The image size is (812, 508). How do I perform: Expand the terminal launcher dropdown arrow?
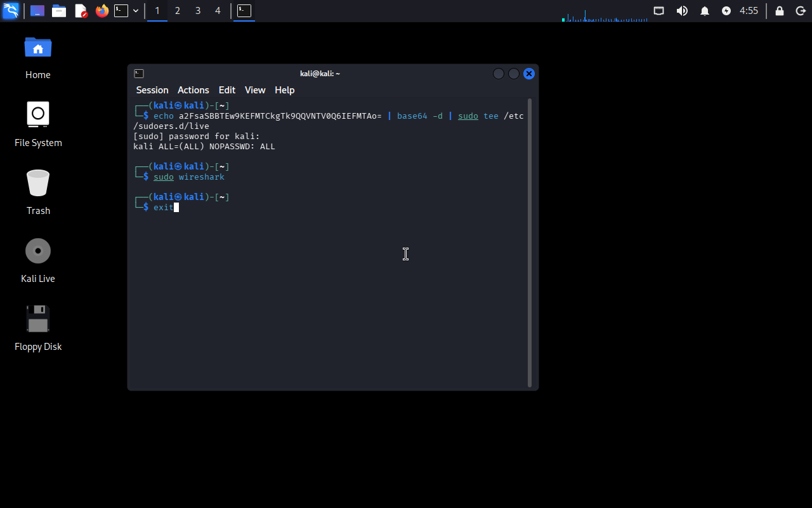(136, 11)
